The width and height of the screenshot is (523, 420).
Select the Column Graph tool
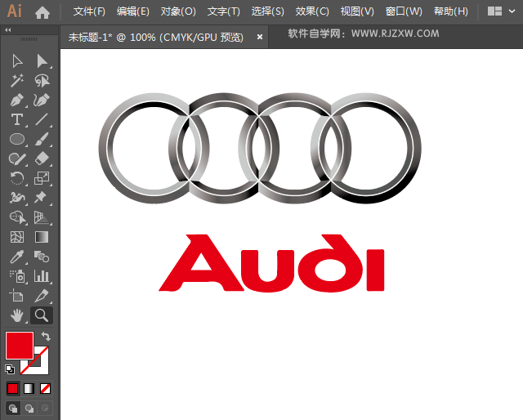42,276
